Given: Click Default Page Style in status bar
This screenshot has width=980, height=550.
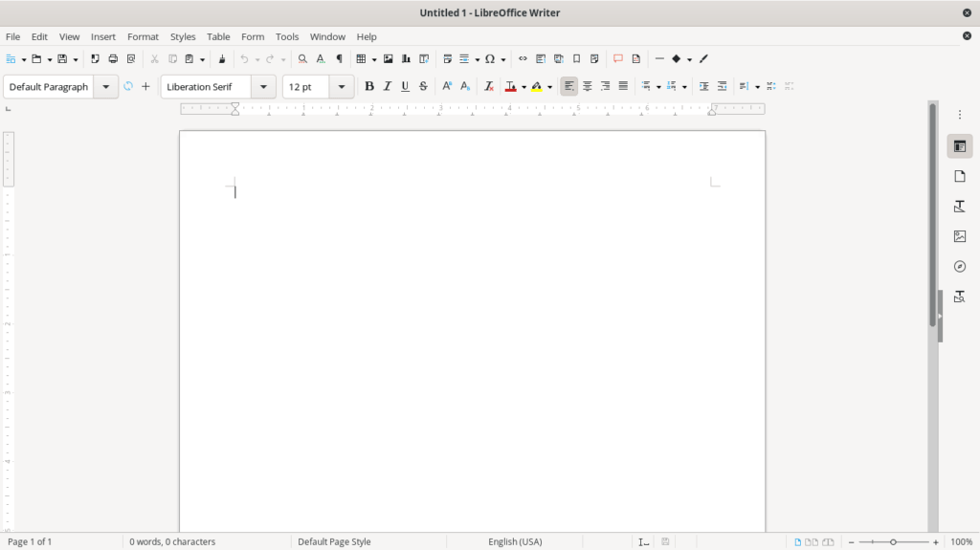Looking at the screenshot, I should point(334,541).
